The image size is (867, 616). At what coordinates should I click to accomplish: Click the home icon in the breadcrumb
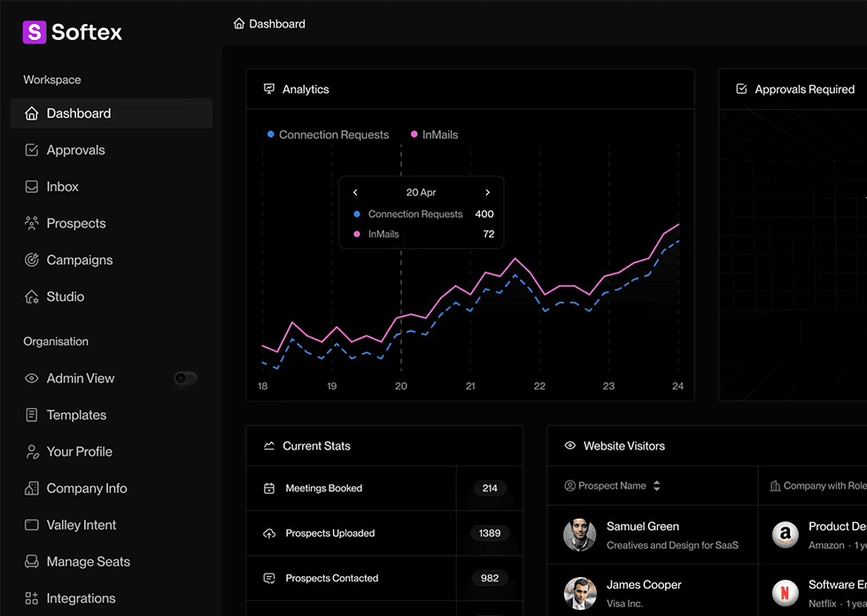(239, 24)
